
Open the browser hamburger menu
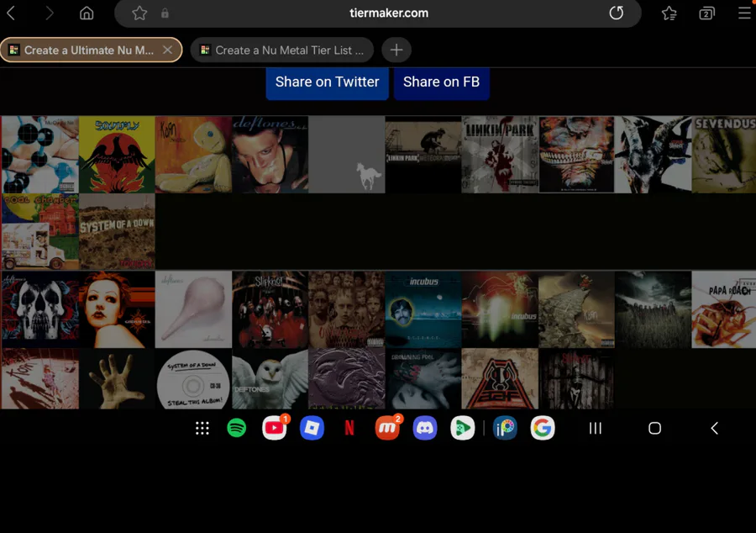745,13
